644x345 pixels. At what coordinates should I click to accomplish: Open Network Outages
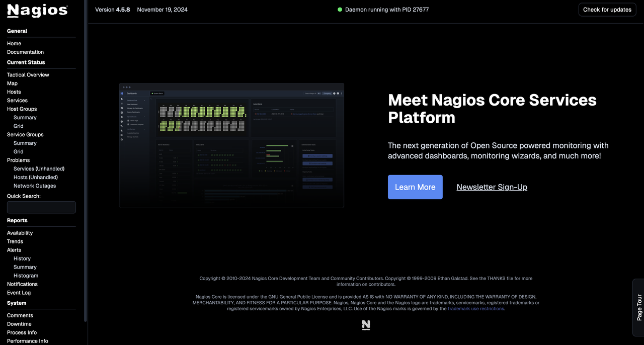click(x=35, y=186)
